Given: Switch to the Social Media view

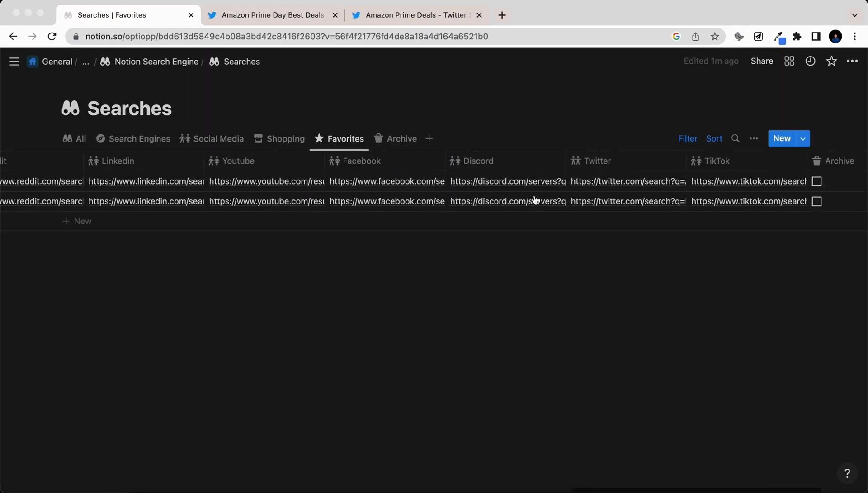Looking at the screenshot, I should click(212, 139).
